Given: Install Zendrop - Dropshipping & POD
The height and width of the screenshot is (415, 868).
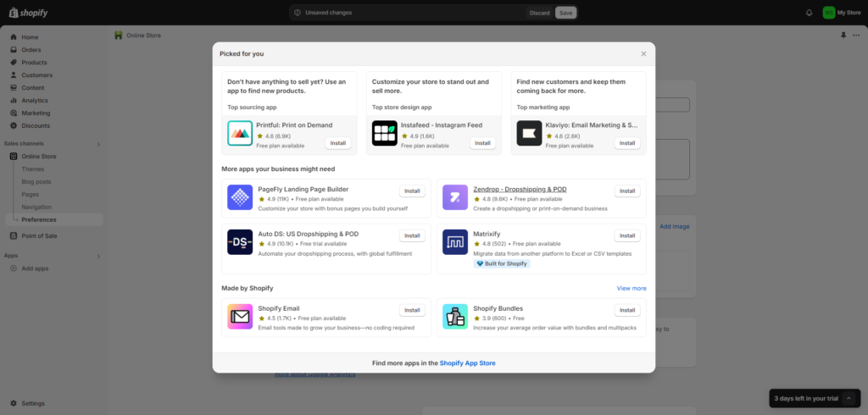Looking at the screenshot, I should (x=627, y=191).
